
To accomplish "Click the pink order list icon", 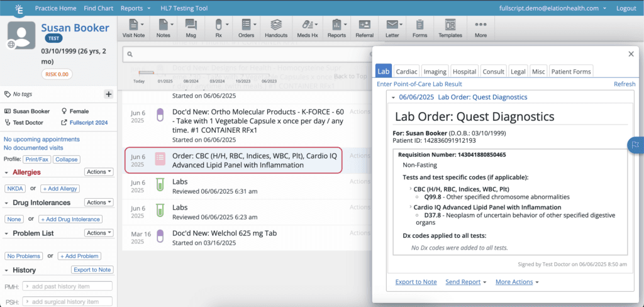I will [160, 159].
